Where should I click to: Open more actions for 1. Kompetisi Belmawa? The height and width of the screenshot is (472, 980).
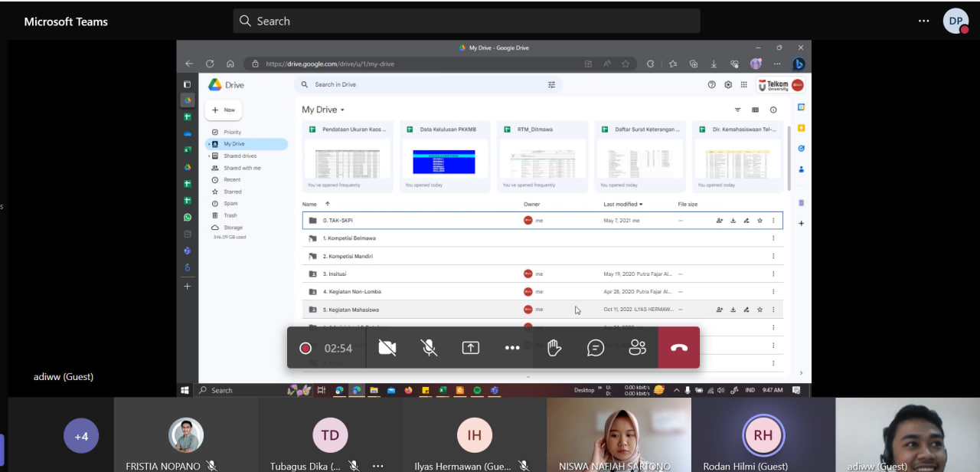pyautogui.click(x=773, y=238)
